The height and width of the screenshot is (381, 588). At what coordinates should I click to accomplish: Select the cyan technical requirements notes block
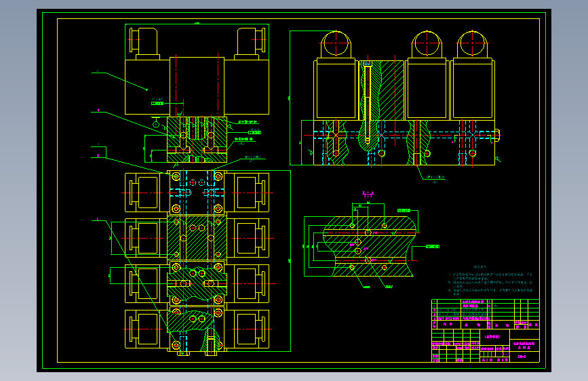coord(490,280)
